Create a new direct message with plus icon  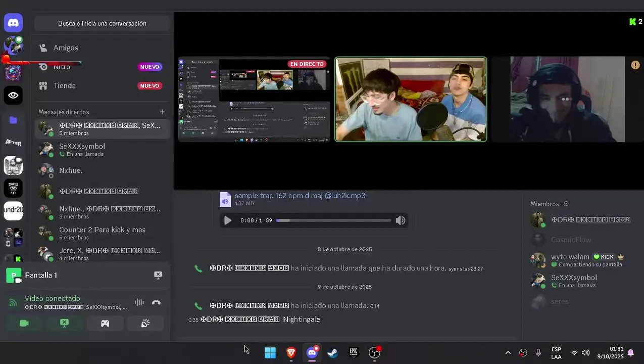click(162, 112)
